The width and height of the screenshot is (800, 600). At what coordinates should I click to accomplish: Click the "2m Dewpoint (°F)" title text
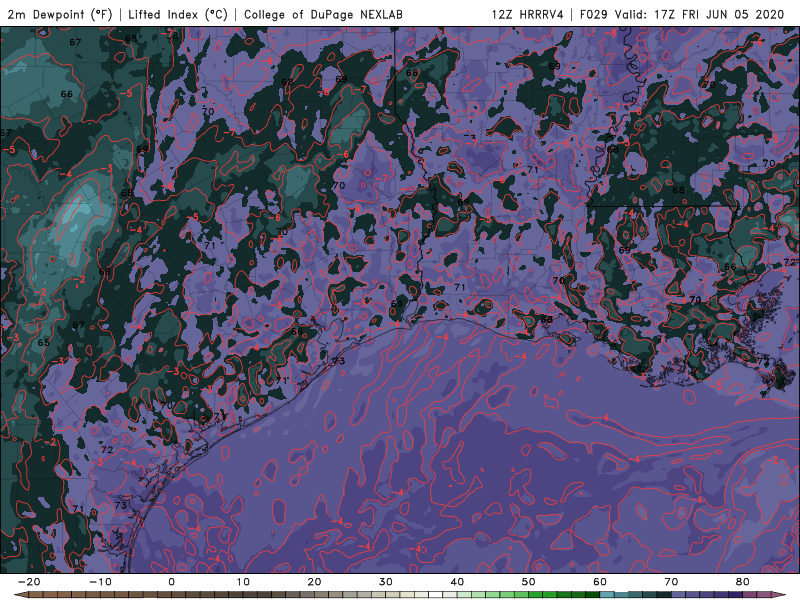point(59,14)
